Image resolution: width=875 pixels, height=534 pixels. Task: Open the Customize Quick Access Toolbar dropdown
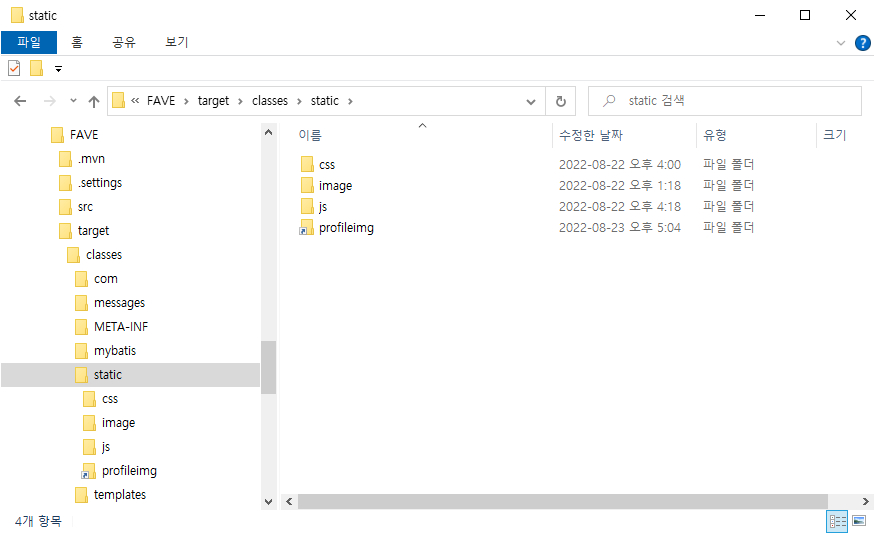59,69
